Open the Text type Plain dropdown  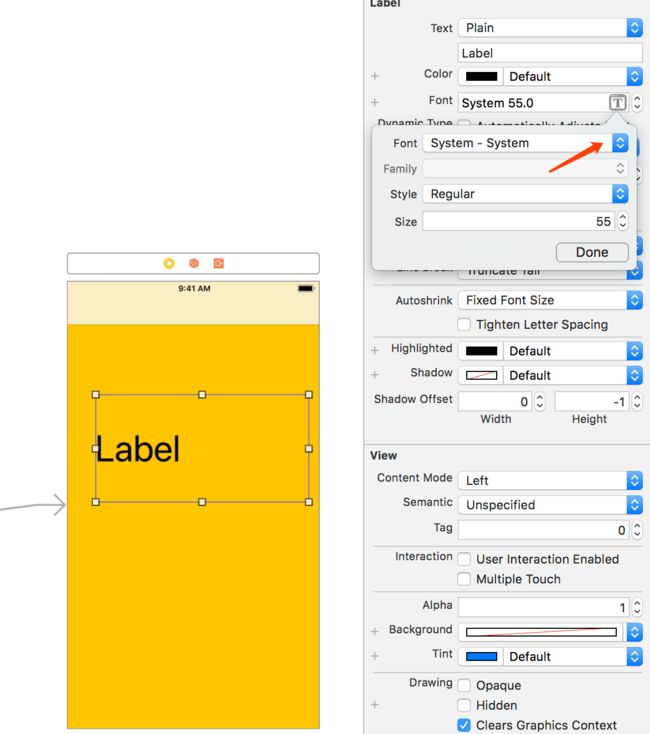(550, 28)
